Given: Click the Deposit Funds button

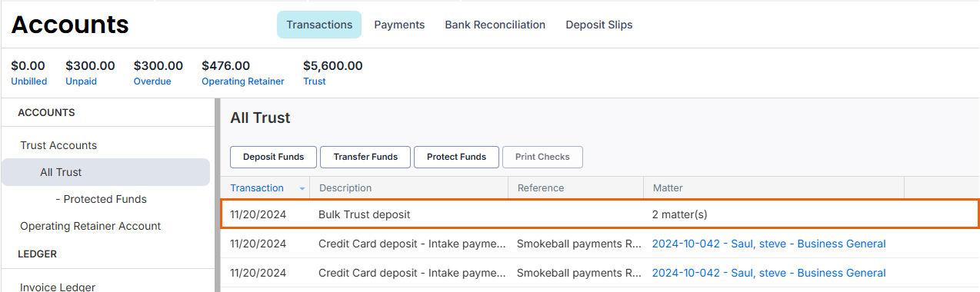Looking at the screenshot, I should pos(274,157).
